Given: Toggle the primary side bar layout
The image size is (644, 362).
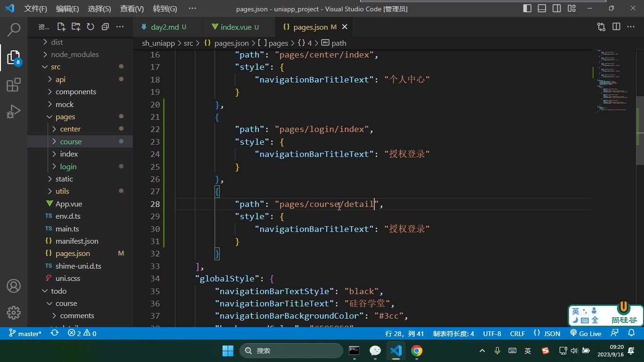Looking at the screenshot, I should pos(528,8).
